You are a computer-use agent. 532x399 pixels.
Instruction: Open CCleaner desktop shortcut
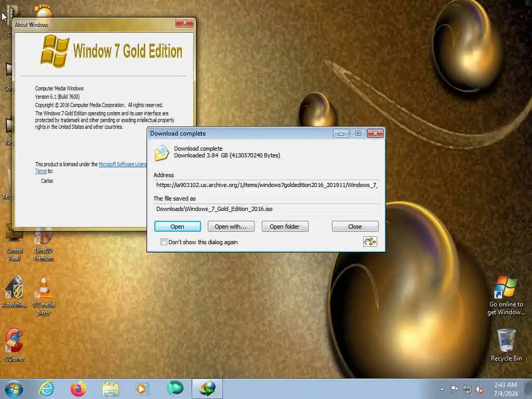(14, 345)
